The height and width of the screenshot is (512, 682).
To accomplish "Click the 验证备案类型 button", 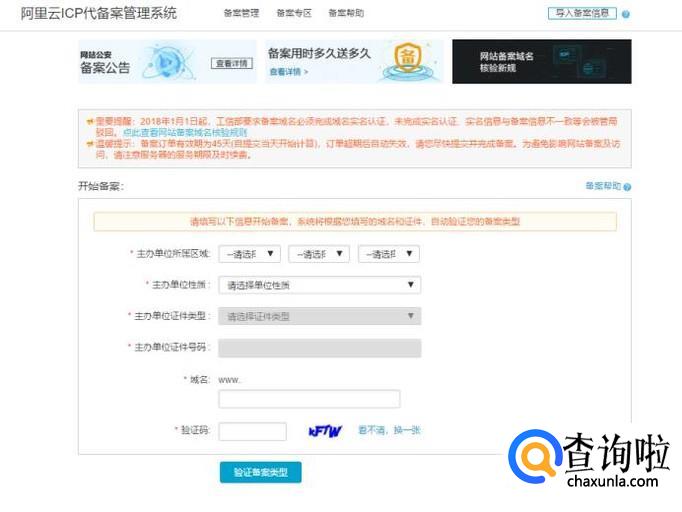I will (x=261, y=472).
